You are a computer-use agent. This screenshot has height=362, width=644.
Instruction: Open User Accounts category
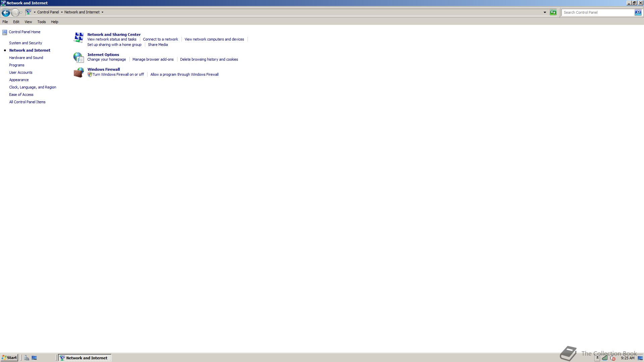(x=21, y=73)
